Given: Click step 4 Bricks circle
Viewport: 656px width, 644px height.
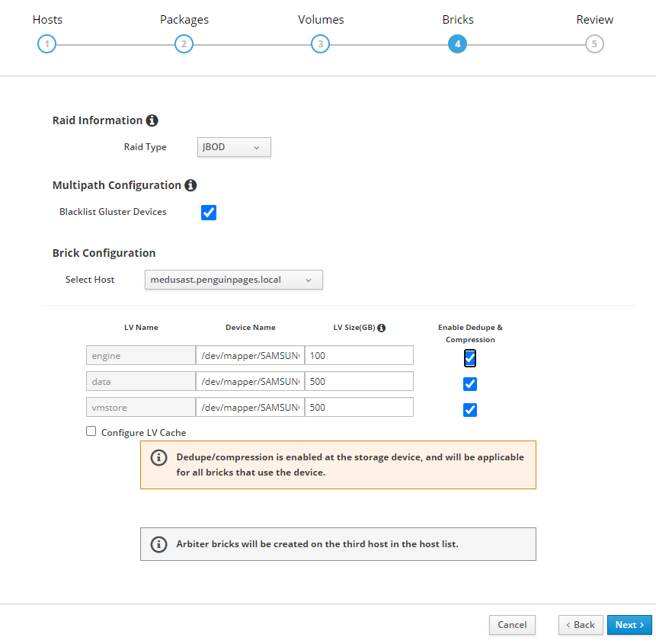Looking at the screenshot, I should [457, 44].
